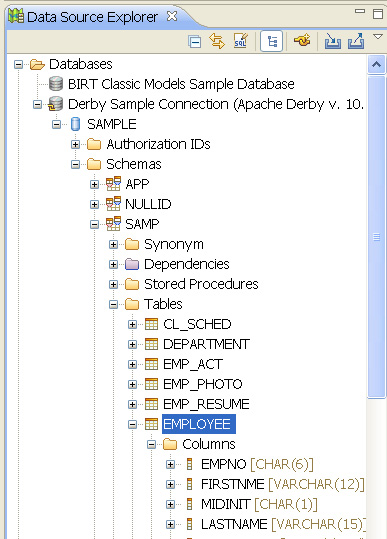Collapse the SAMP schema
This screenshot has height=539, width=387.
[94, 224]
